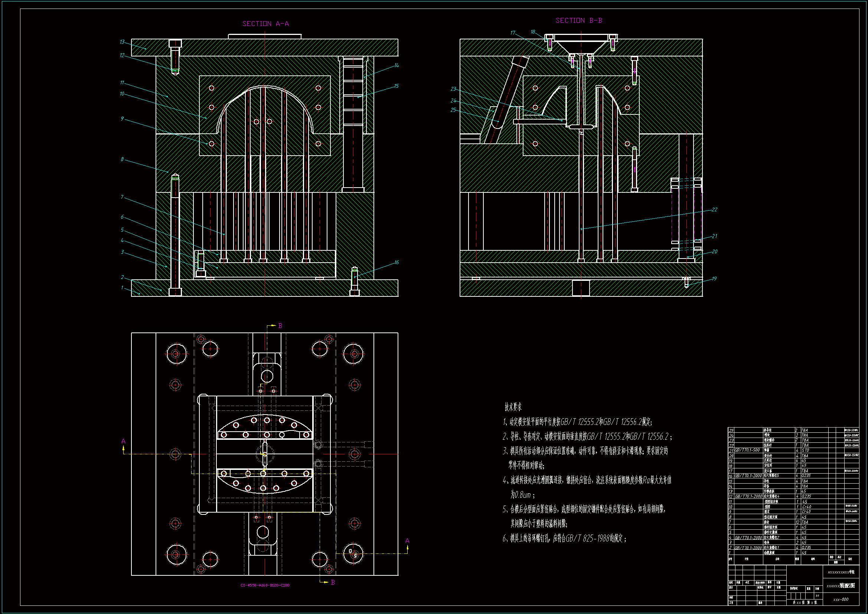Click the upper B section-line marker in plan view
868x614 pixels.
[280, 326]
